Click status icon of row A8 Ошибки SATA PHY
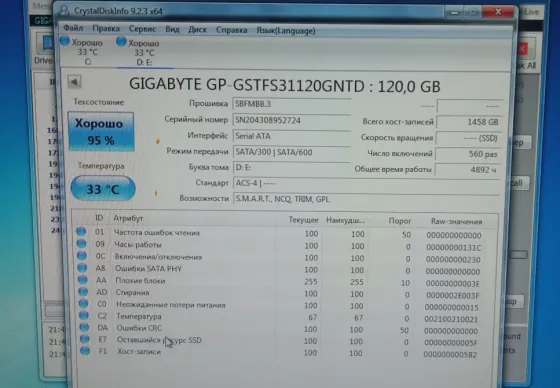 (x=82, y=268)
